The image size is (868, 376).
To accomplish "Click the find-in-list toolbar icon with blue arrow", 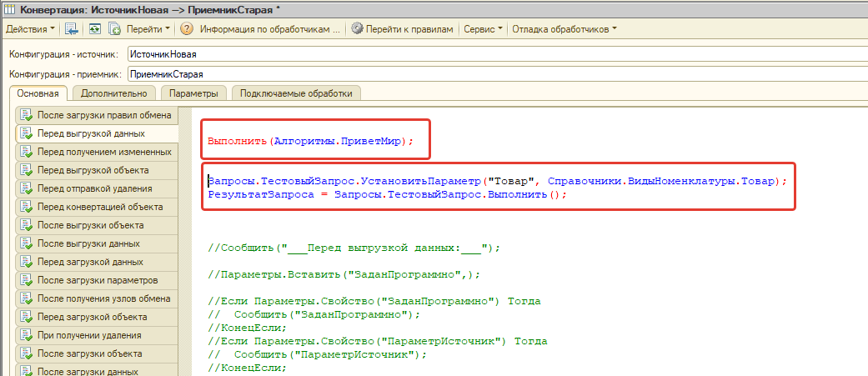I will [72, 29].
